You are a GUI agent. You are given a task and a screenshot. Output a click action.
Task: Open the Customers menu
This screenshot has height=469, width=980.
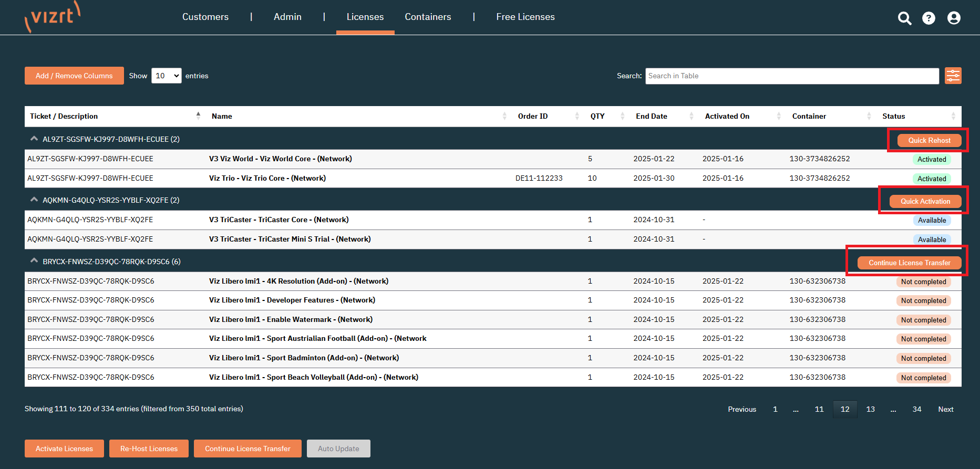pyautogui.click(x=205, y=17)
